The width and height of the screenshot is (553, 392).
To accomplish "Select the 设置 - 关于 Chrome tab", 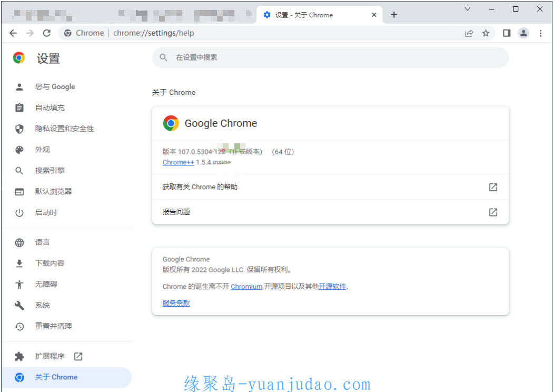I will [319, 15].
